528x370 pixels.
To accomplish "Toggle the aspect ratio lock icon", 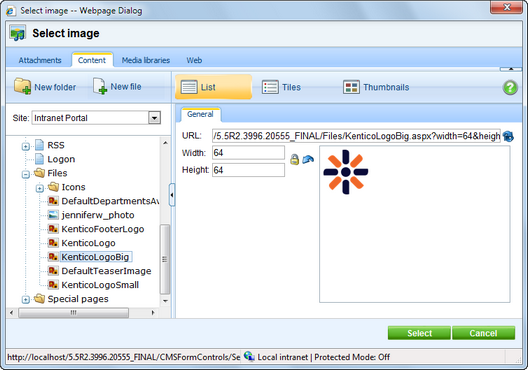I will pyautogui.click(x=294, y=159).
